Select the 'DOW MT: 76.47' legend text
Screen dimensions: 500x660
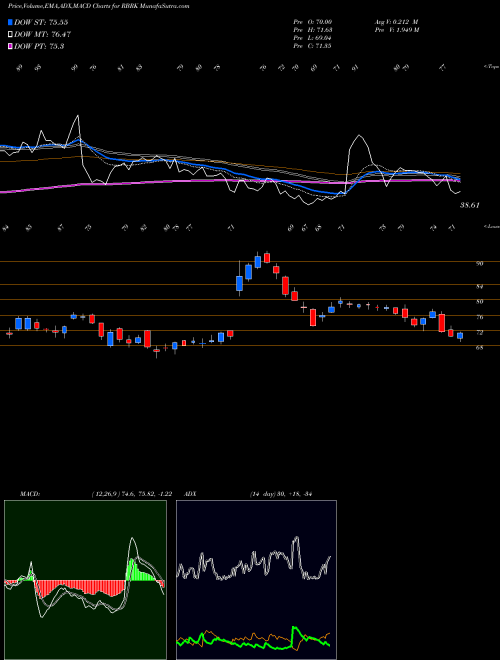[x=42, y=35]
